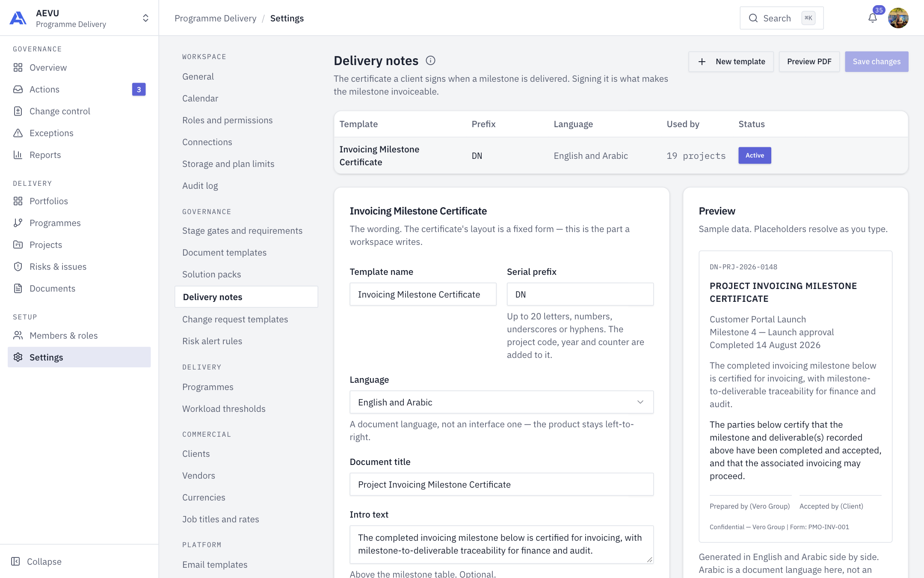Screen dimensions: 924x578
Task: Click the Template column header
Action: tap(358, 124)
